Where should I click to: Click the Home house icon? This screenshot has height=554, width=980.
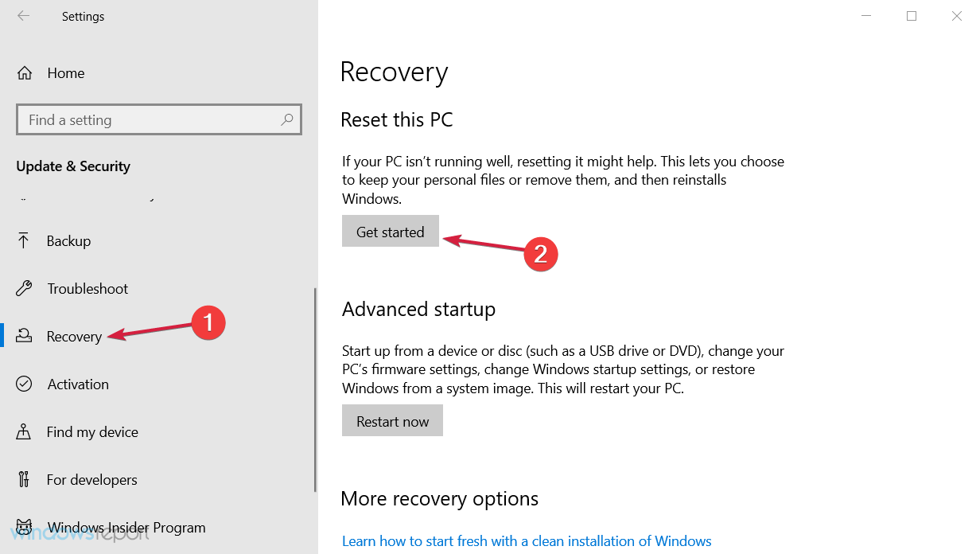pyautogui.click(x=25, y=73)
